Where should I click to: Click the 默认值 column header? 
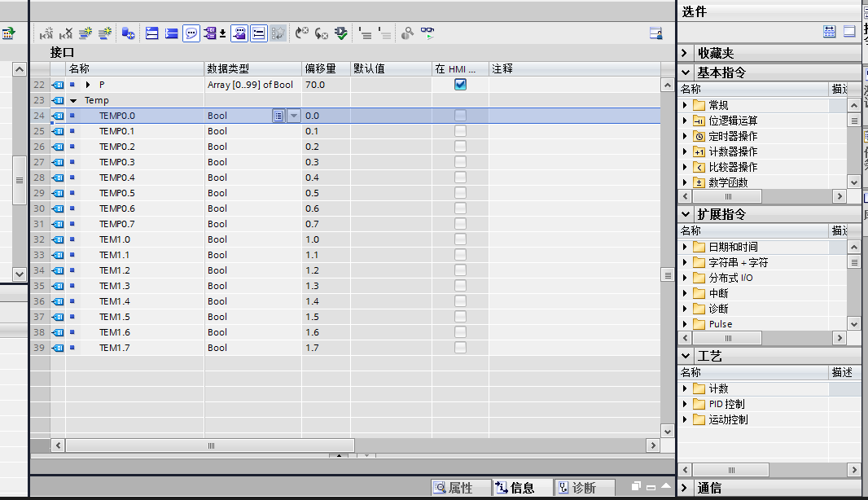392,68
